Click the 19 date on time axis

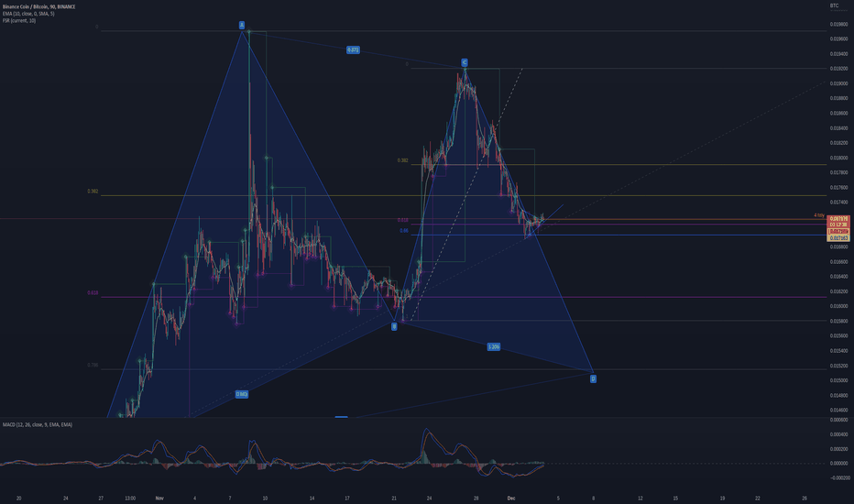722,498
